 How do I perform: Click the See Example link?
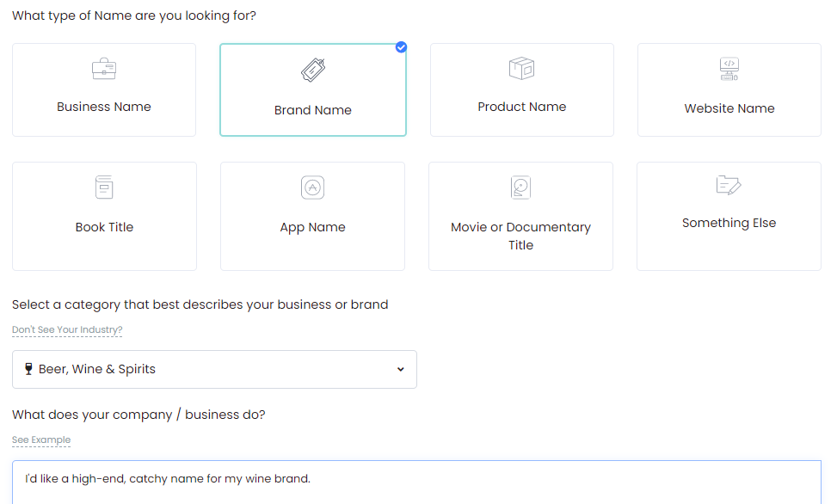tap(41, 440)
